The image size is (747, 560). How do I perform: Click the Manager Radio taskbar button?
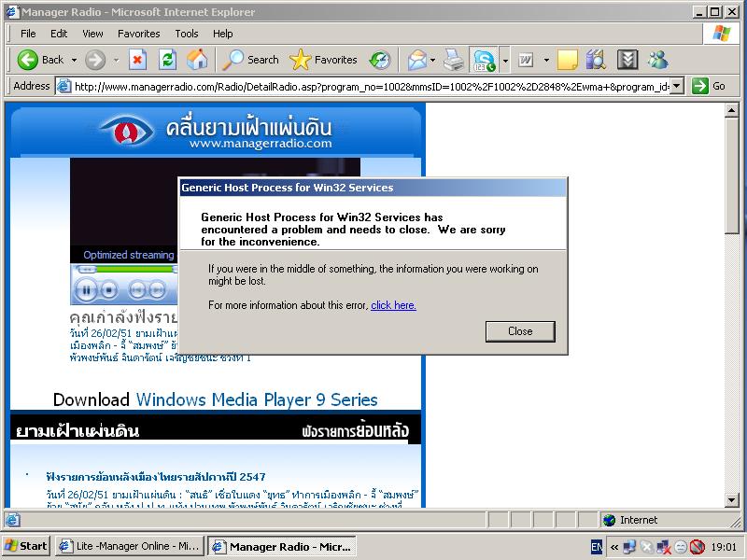[283, 546]
